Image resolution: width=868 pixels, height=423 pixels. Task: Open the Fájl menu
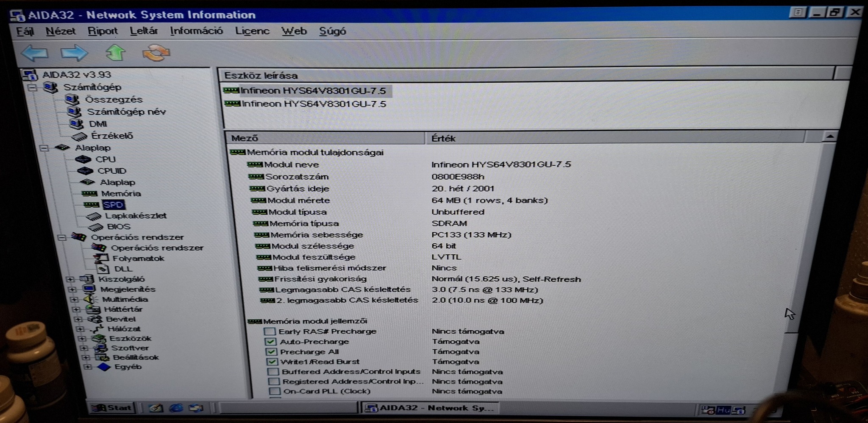(x=25, y=31)
